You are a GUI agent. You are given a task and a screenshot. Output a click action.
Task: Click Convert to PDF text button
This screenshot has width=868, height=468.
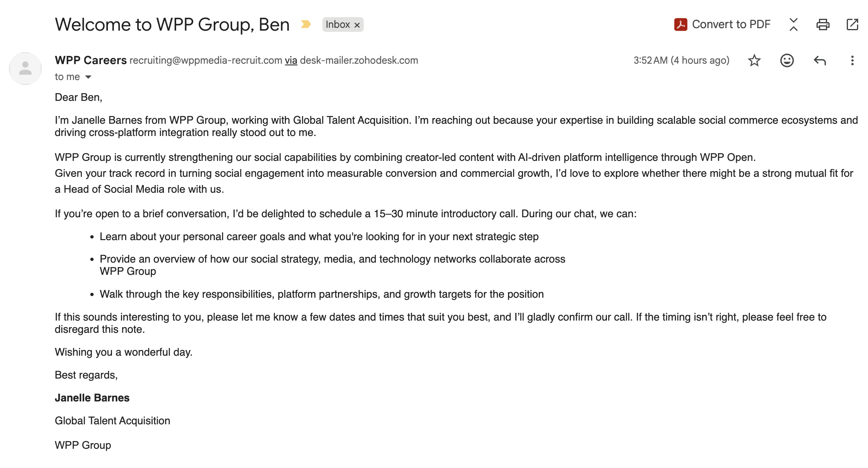731,25
